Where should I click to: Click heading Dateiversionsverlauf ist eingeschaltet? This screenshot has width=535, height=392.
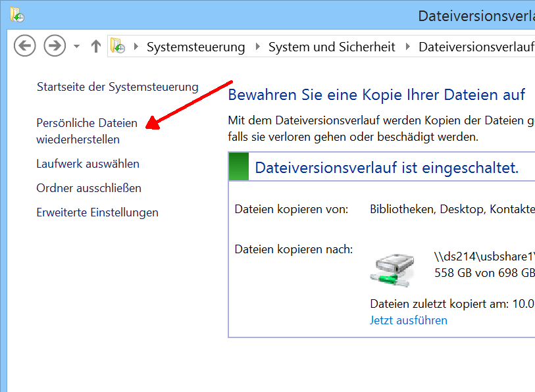(x=386, y=168)
